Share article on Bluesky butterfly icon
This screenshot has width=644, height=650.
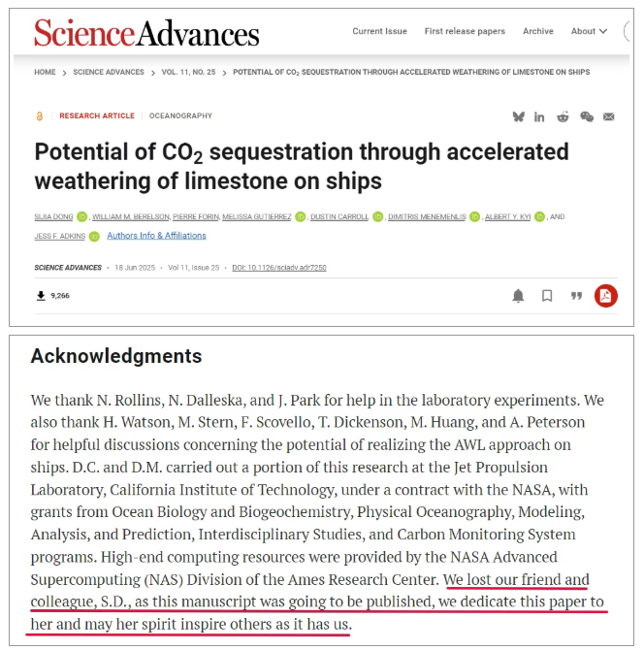pos(519,116)
